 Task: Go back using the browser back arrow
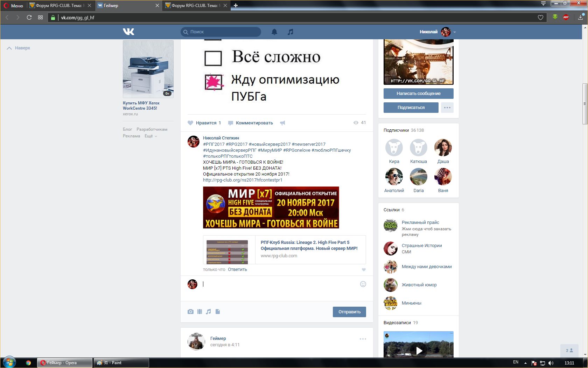coord(7,17)
